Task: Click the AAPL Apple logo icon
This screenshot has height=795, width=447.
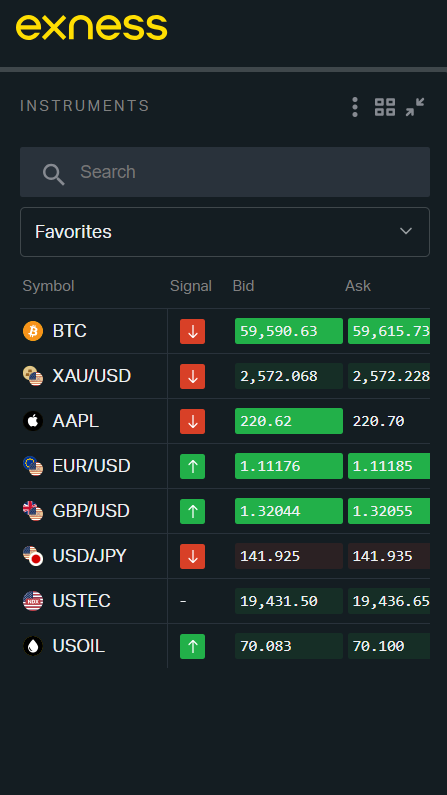Action: (33, 421)
